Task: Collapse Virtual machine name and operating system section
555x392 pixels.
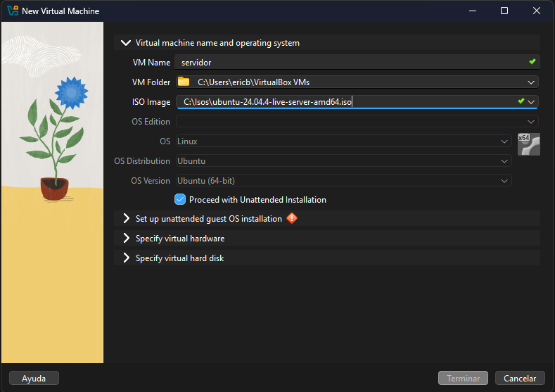Action: (126, 43)
